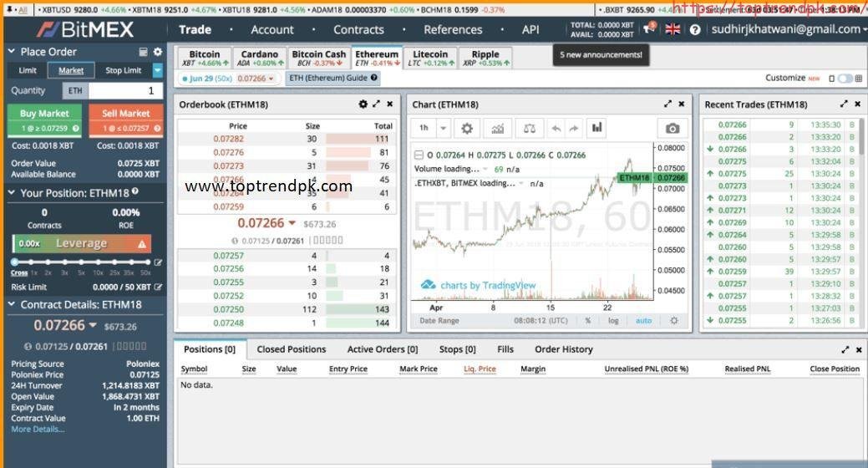Viewport: 868px width, 468px height.
Task: Select the Market order type
Action: click(71, 70)
